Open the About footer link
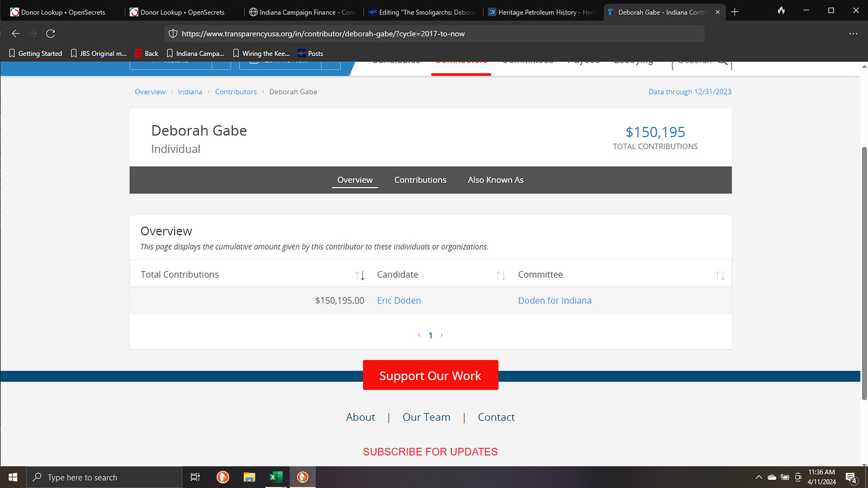This screenshot has width=868, height=488. [361, 417]
